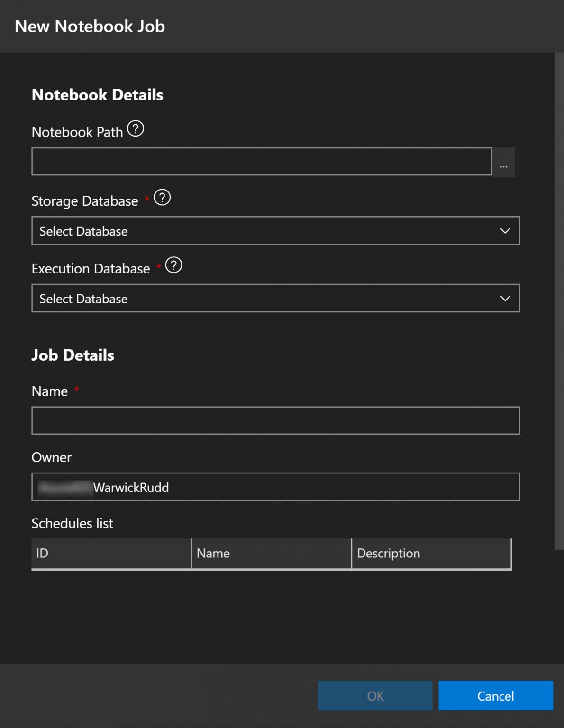Viewport: 564px width, 728px height.
Task: Expand the Select Database list under Execution Database
Action: pos(275,298)
